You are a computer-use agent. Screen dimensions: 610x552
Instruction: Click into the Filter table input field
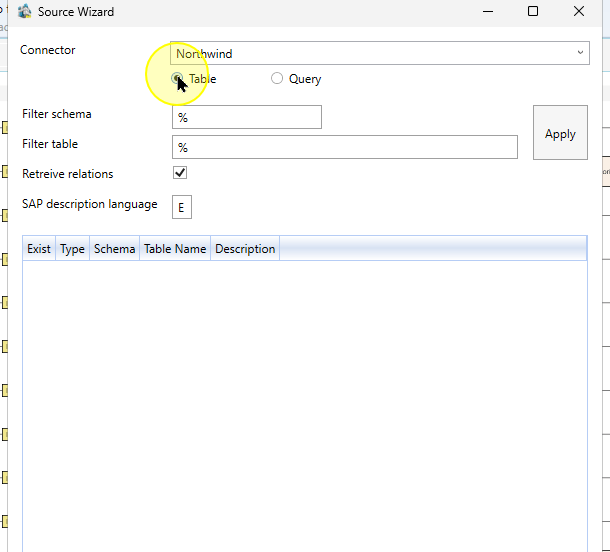pos(345,147)
